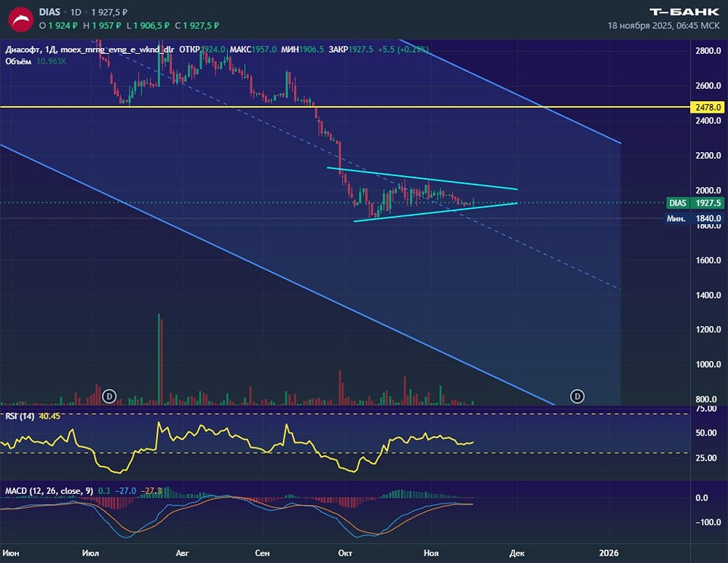Screen dimensions: 728x563
Task: Click the right dividend 'D' marker near December
Action: point(577,396)
